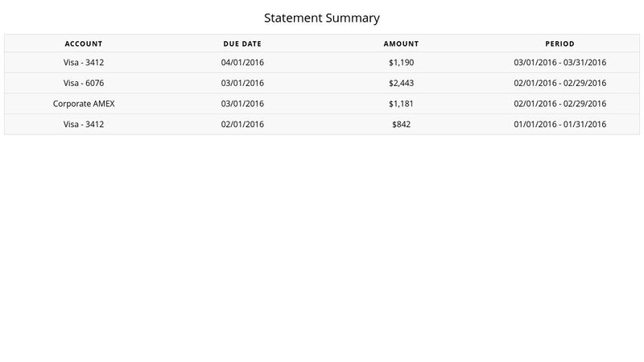Click the 03/01/2016 - 03/31/2016 period cell
The height and width of the screenshot is (362, 644).
coord(559,62)
